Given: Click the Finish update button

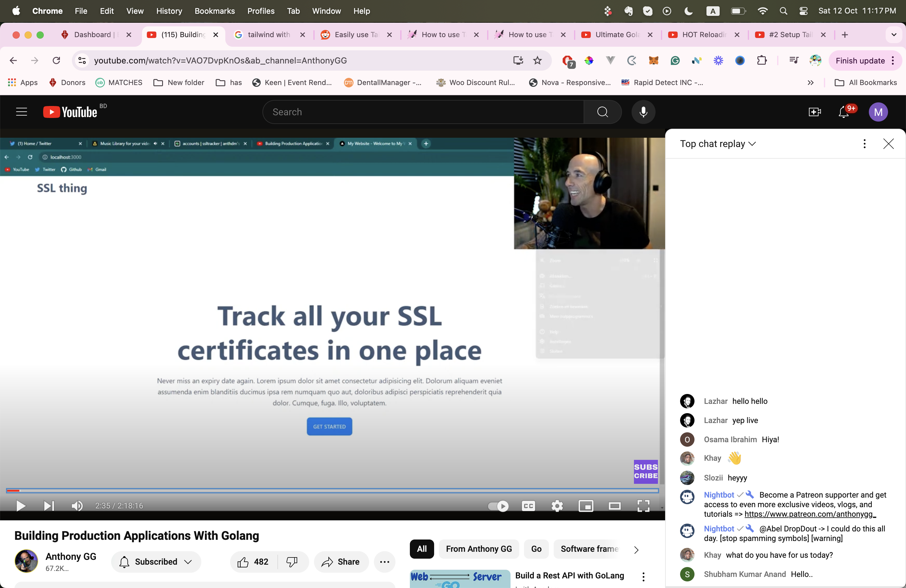Looking at the screenshot, I should (x=865, y=60).
